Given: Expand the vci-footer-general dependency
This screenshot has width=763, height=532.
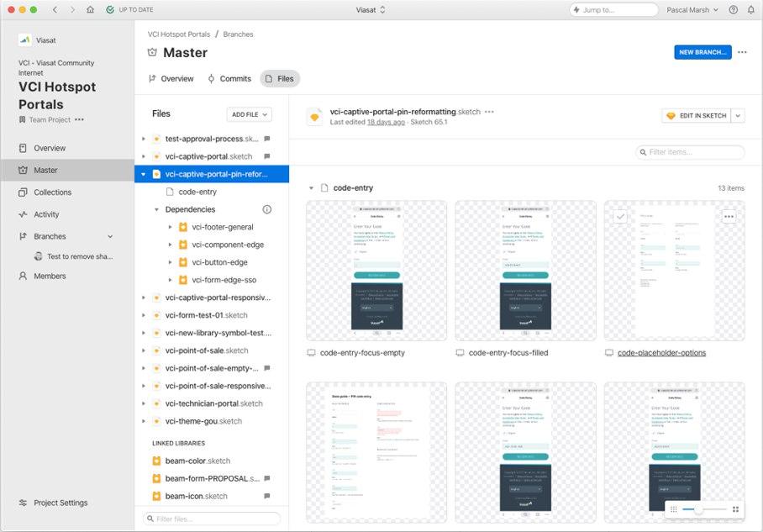Looking at the screenshot, I should 171,227.
